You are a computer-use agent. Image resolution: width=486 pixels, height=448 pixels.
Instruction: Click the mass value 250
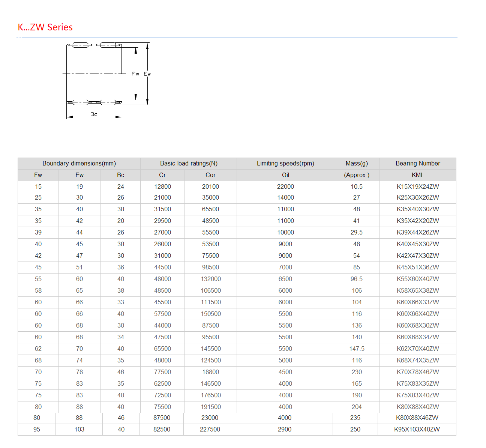[x=355, y=429]
